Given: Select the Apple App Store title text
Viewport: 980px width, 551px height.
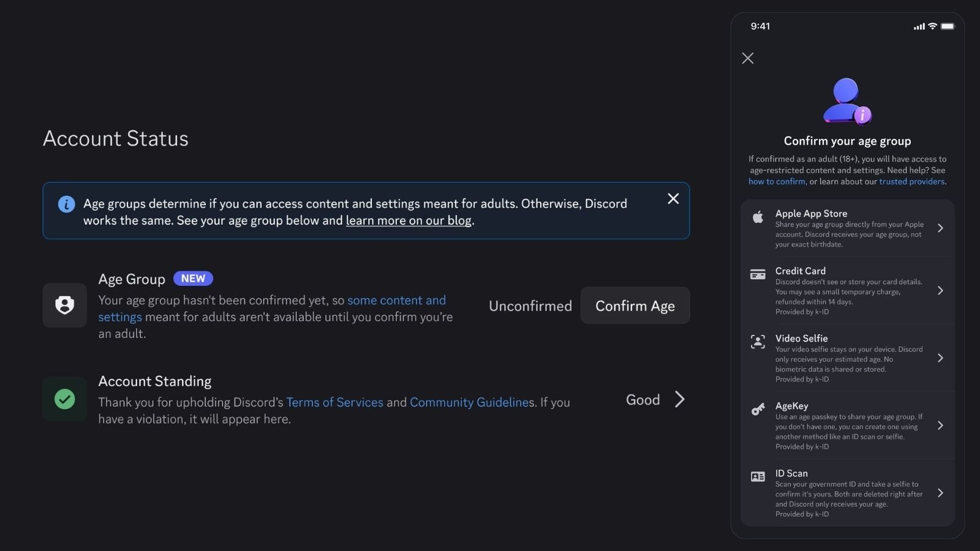Looking at the screenshot, I should 811,214.
